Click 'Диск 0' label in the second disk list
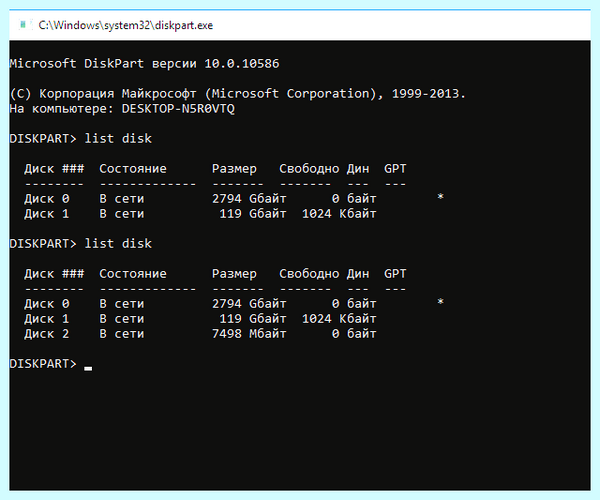Screen dimensions: 600x500 click(x=47, y=304)
